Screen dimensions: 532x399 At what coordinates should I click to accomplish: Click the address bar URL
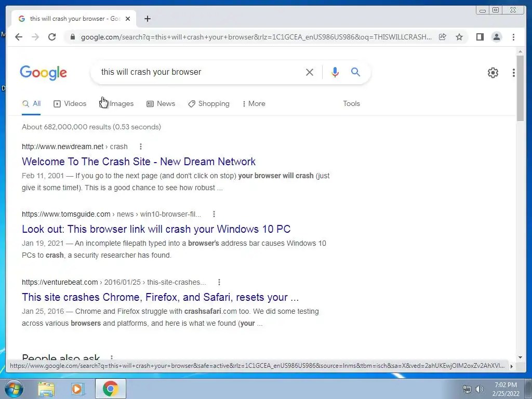pyautogui.click(x=256, y=37)
